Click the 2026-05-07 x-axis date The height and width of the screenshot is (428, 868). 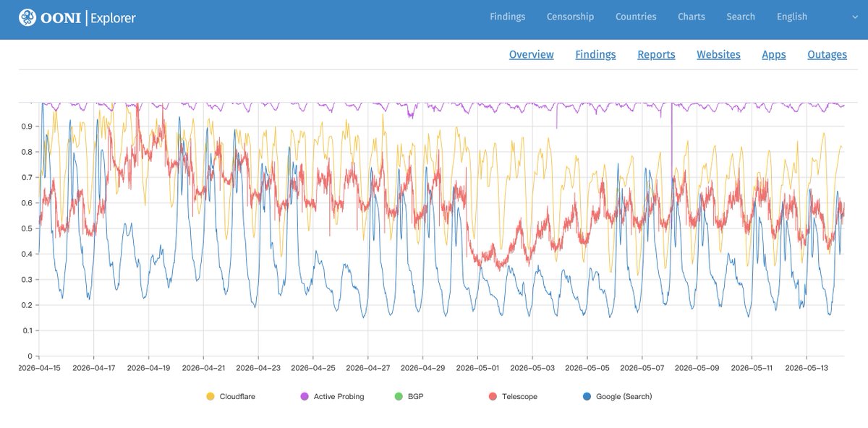click(x=642, y=367)
